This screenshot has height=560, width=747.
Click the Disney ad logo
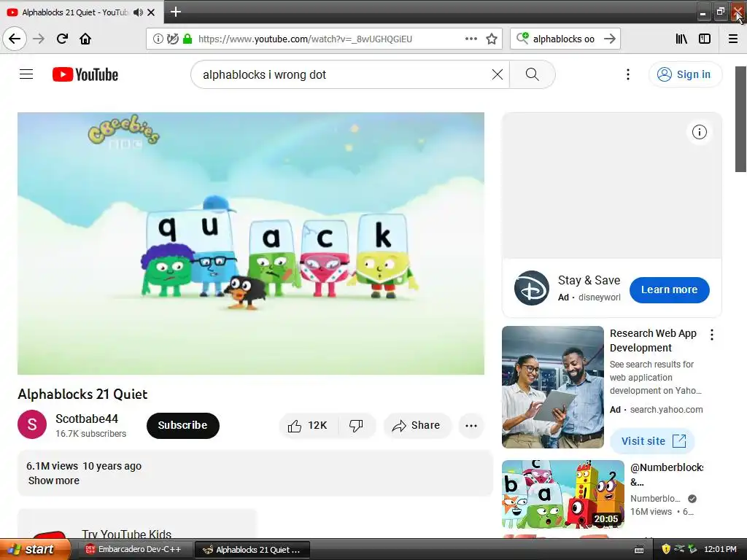[x=532, y=288]
